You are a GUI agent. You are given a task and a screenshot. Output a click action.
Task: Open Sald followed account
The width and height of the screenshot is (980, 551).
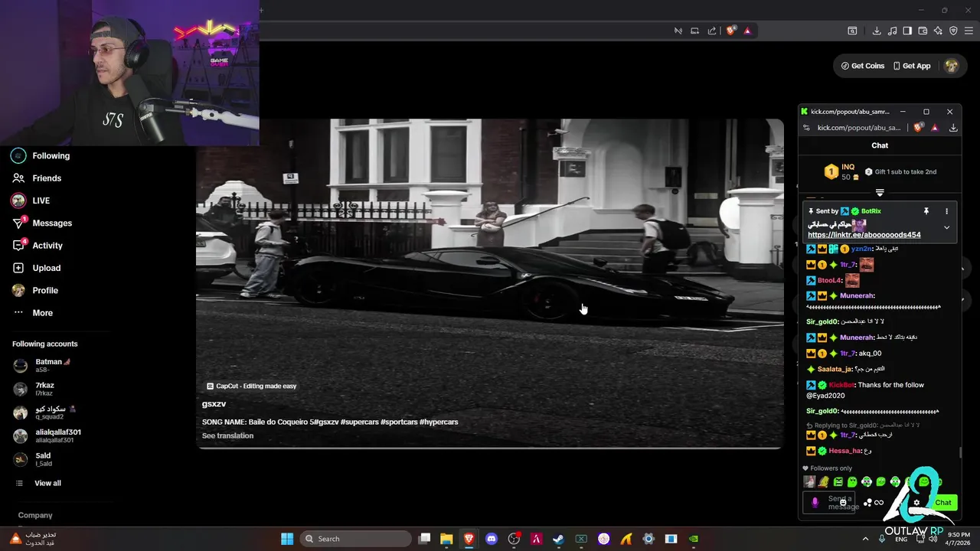[33, 459]
